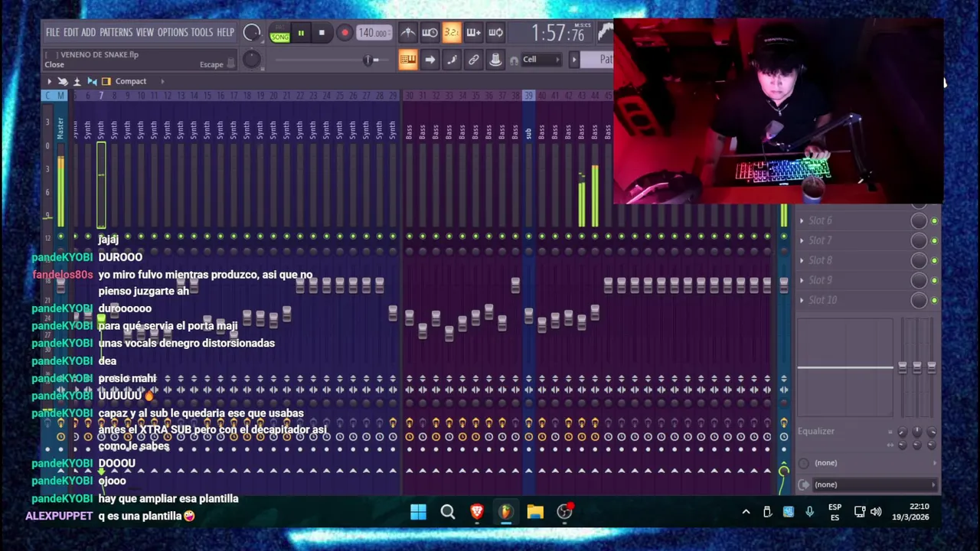
Task: Expand the Slot 7 effect menu arrow
Action: (802, 240)
